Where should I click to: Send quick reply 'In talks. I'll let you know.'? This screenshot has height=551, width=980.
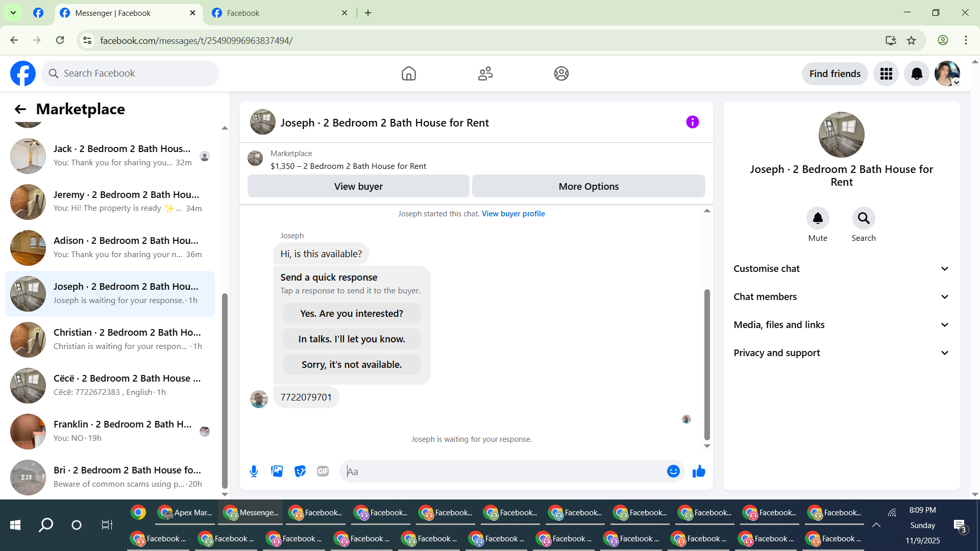pos(352,339)
